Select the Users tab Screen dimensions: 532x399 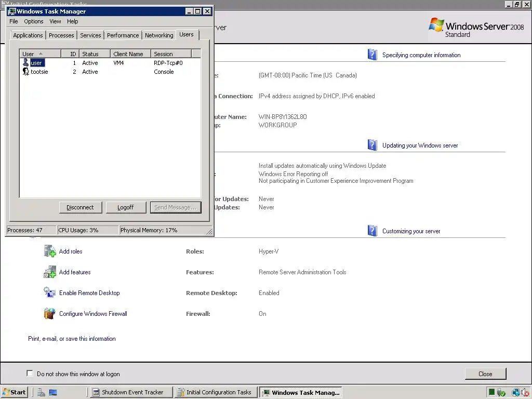coord(187,35)
